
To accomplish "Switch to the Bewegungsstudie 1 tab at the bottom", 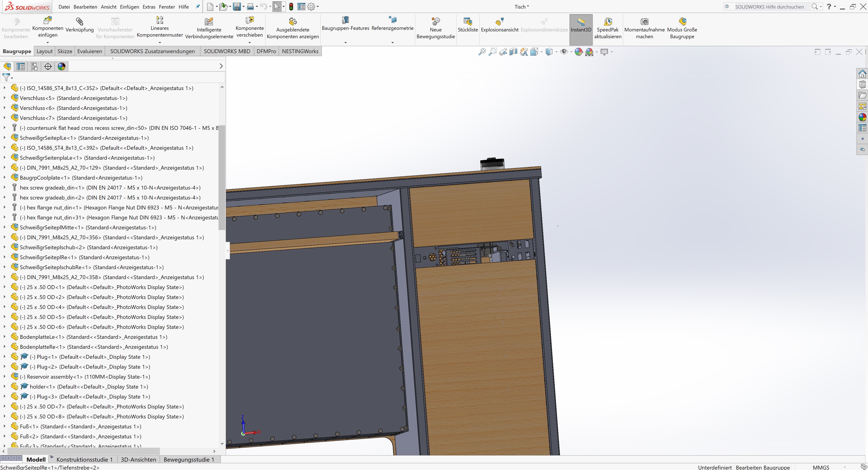I will (x=189, y=460).
